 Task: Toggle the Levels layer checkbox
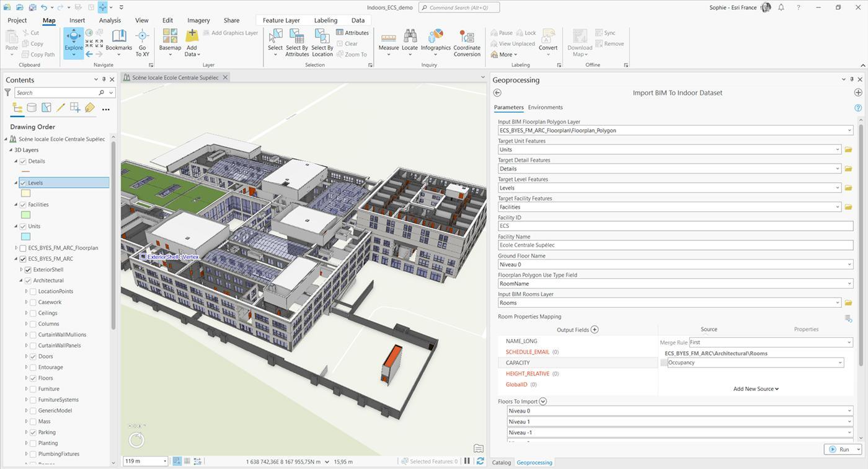[x=23, y=183]
